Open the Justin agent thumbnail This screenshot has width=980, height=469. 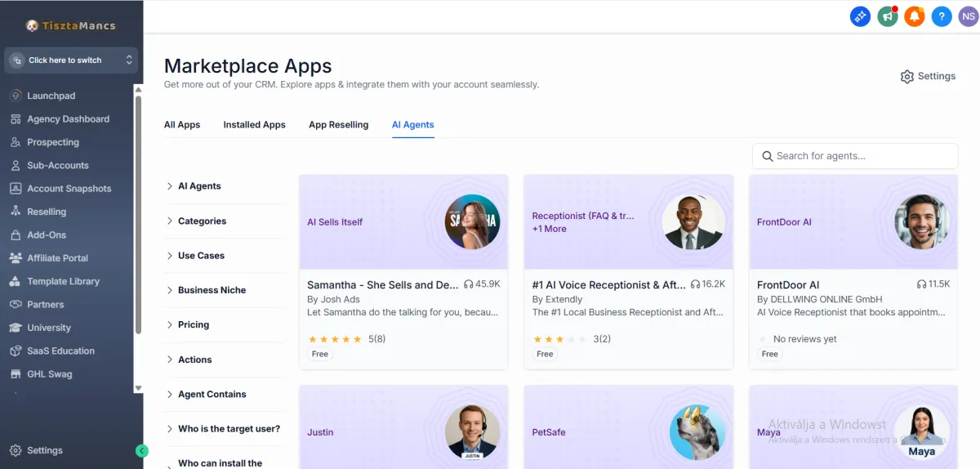click(x=472, y=432)
